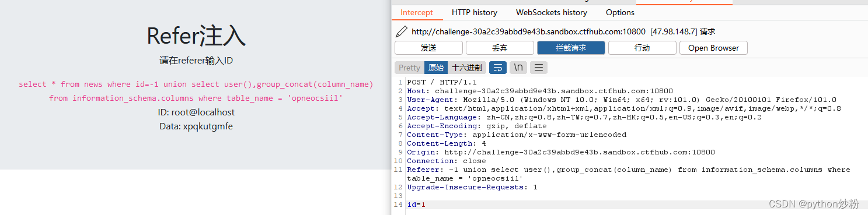Click the Origin header line
868x215 pixels.
tap(561, 152)
